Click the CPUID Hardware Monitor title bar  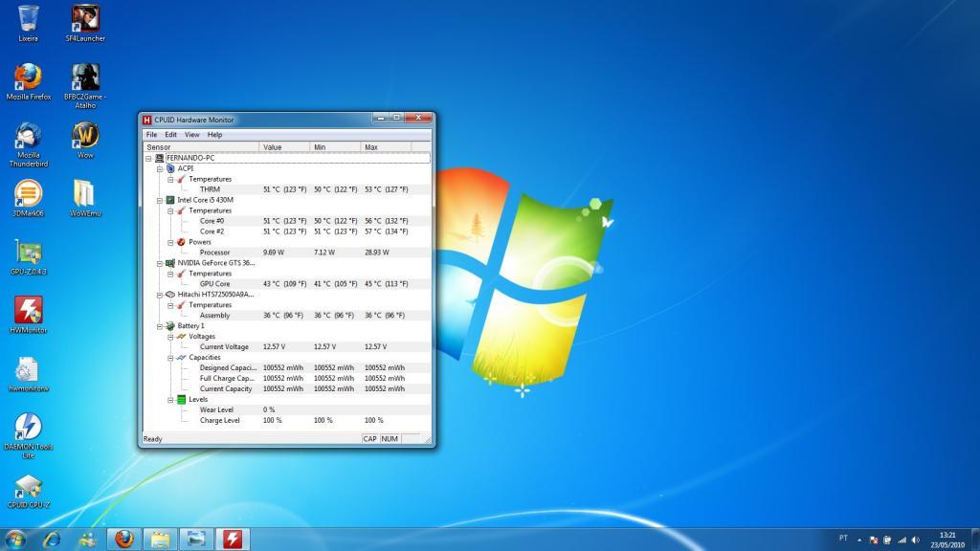pyautogui.click(x=256, y=120)
